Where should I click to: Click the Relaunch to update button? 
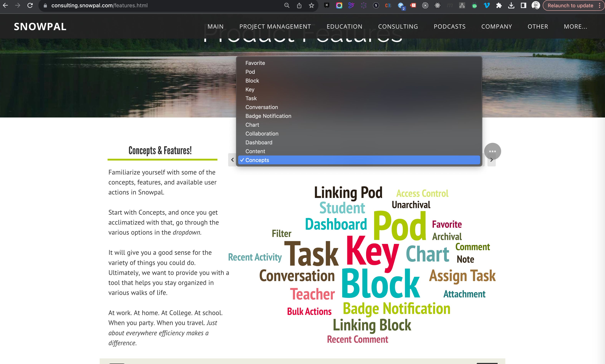pyautogui.click(x=570, y=5)
